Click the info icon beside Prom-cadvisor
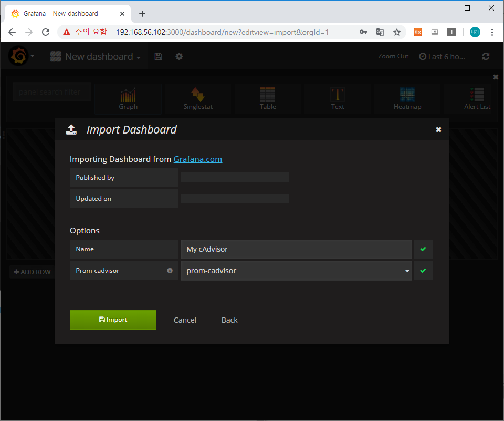 (170, 271)
